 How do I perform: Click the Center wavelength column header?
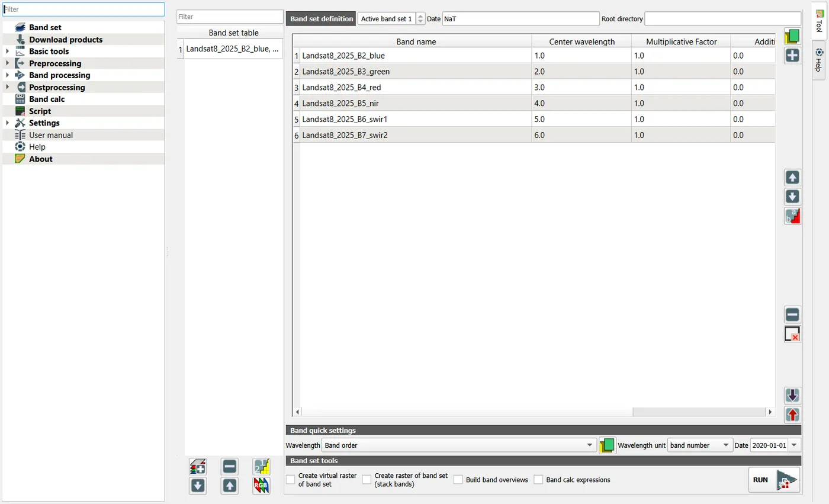coord(581,41)
